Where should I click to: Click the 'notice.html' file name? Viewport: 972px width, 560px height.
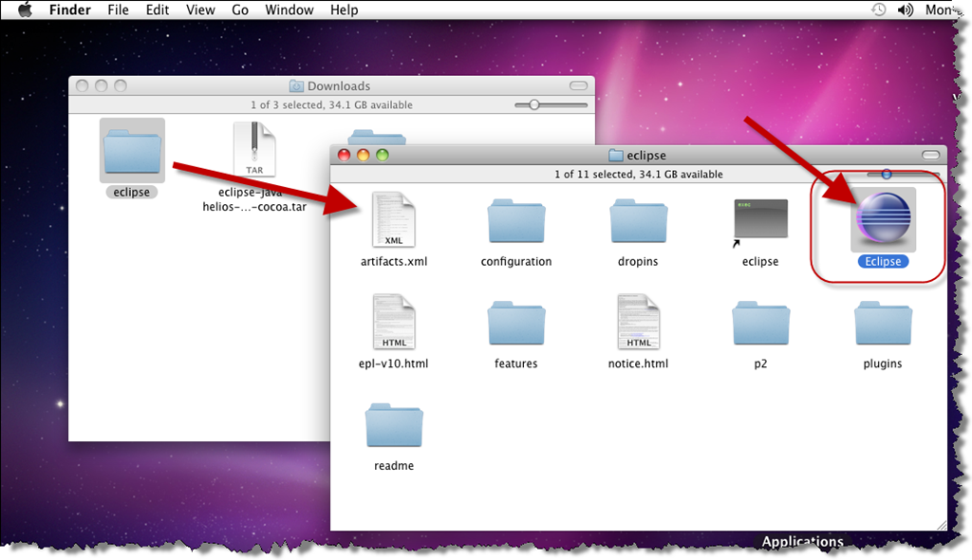638,364
